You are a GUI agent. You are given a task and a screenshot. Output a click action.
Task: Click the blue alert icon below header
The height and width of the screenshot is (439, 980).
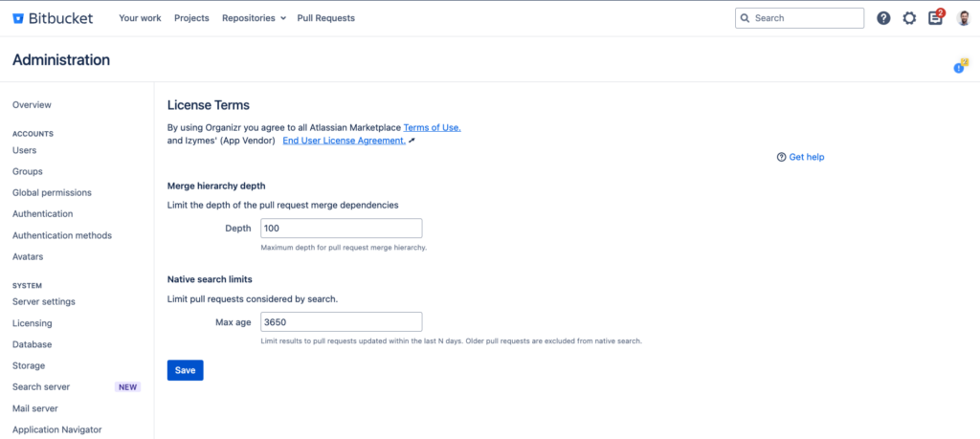(x=959, y=68)
